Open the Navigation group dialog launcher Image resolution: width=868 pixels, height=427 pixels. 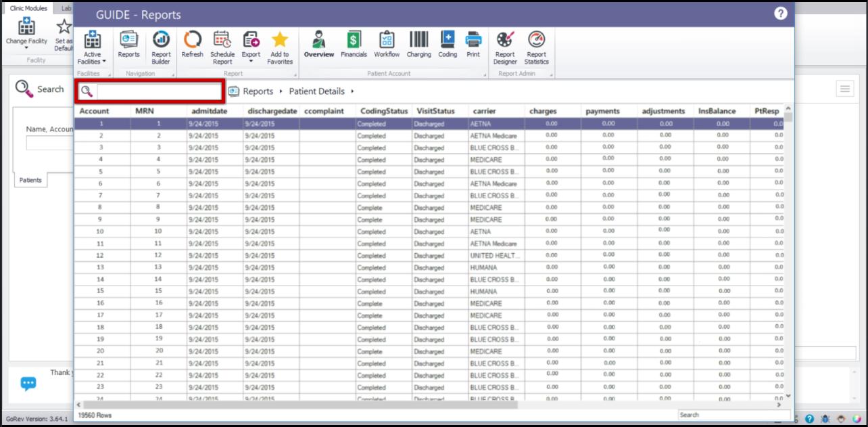(x=174, y=74)
